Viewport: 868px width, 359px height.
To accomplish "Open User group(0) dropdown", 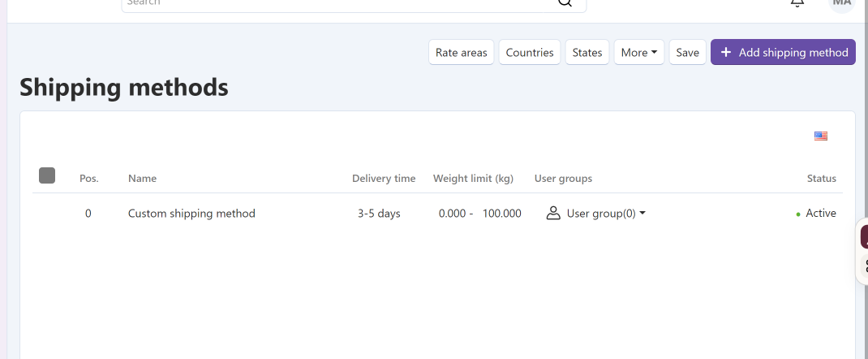I will (x=606, y=214).
